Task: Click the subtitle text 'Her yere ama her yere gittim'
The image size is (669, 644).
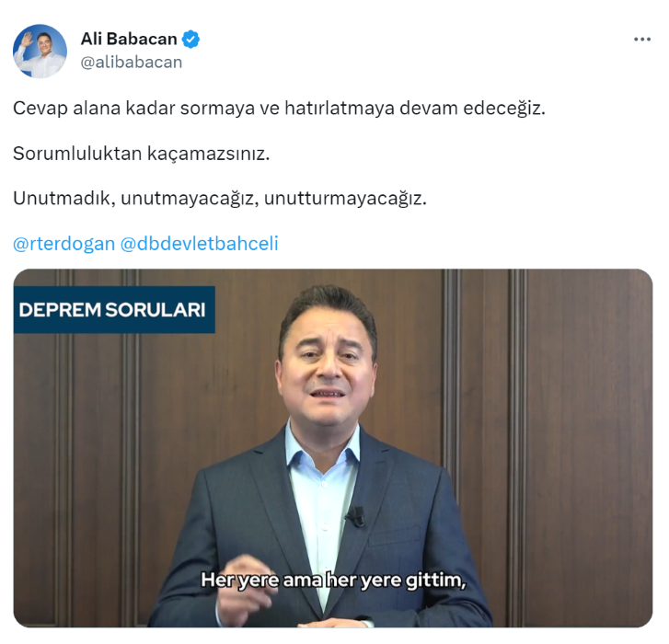Action: point(333,580)
